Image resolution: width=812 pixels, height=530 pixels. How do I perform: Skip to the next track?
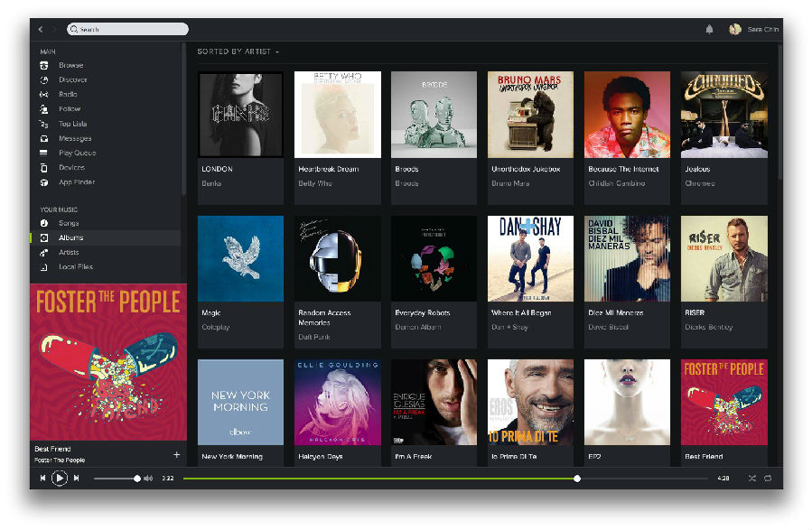point(76,478)
